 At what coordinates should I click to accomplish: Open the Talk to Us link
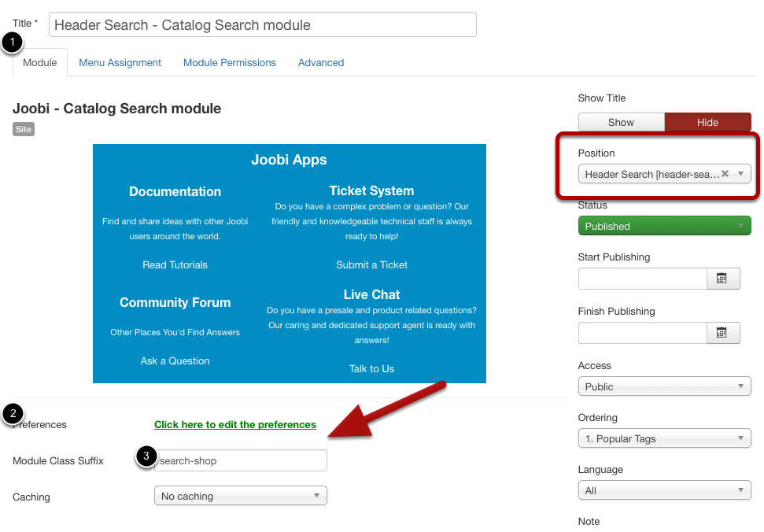point(371,369)
